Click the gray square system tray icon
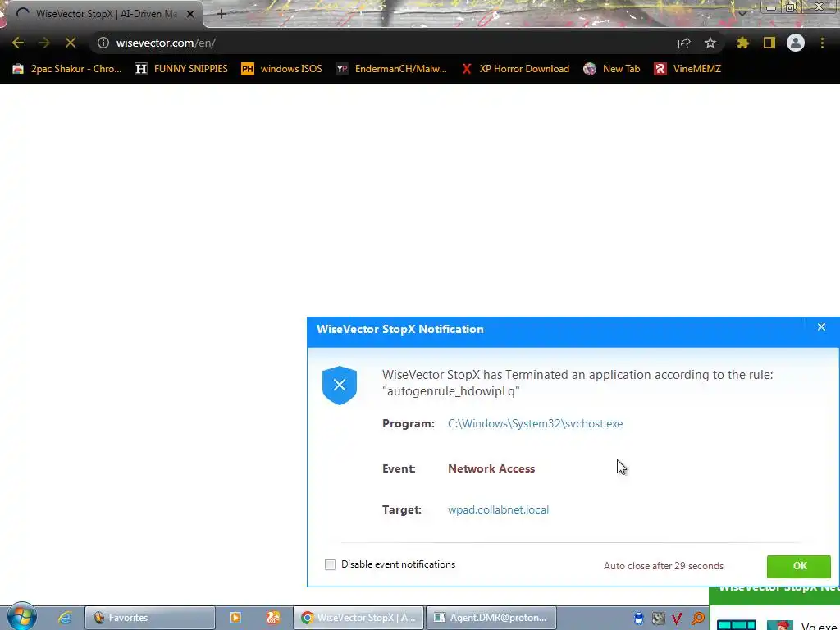Image resolution: width=840 pixels, height=630 pixels. tap(659, 619)
